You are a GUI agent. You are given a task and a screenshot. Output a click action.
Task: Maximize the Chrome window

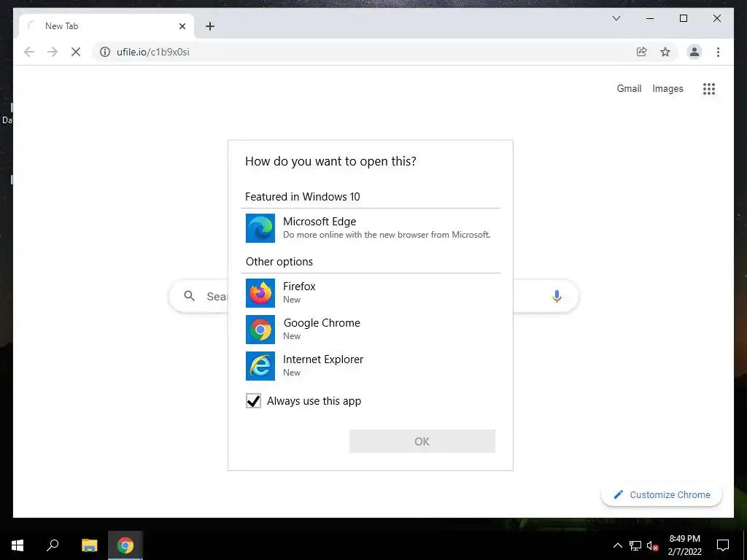pos(683,18)
